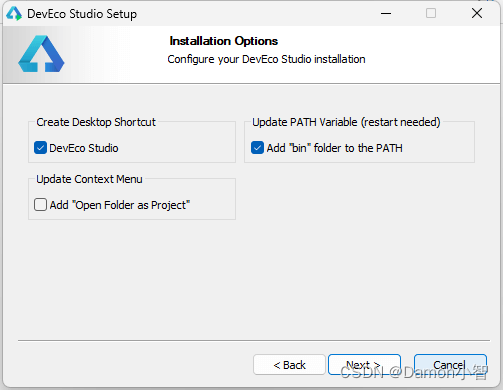
Task: Select the Create Desktop Shortcut group heading
Action: click(96, 122)
